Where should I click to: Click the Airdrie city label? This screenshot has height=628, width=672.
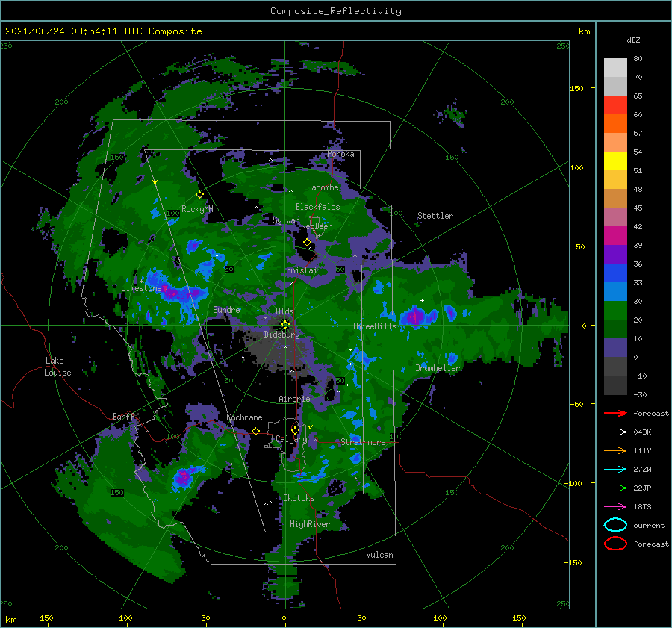pos(294,399)
